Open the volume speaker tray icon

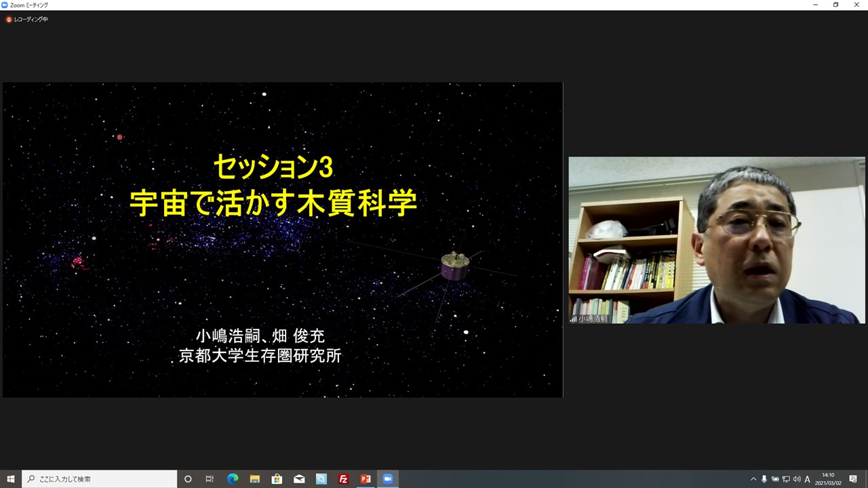tap(797, 479)
